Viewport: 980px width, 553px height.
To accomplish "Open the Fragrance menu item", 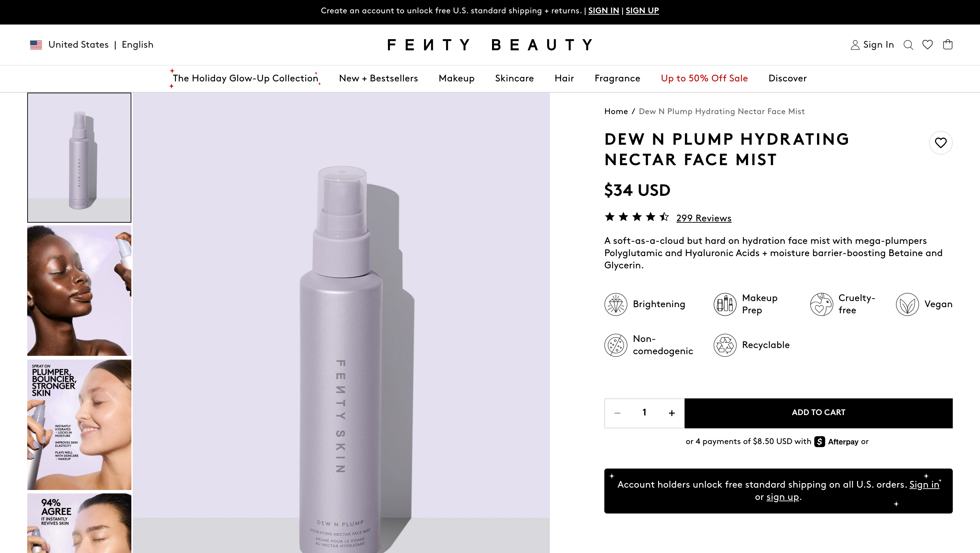I will tap(617, 78).
